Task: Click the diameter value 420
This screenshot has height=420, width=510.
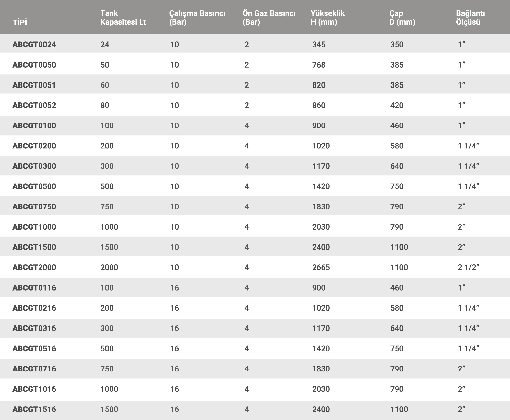Action: 397,105
